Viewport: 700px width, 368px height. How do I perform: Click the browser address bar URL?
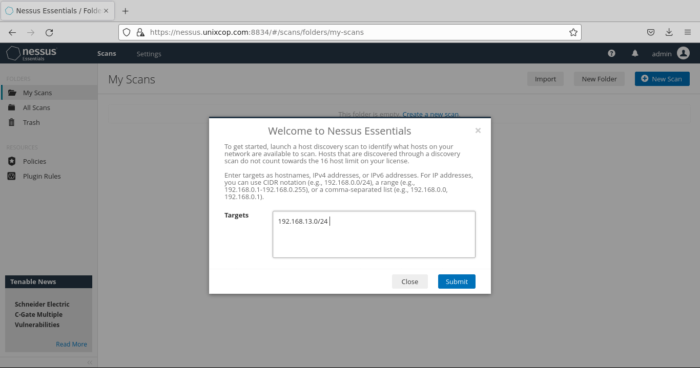[257, 32]
